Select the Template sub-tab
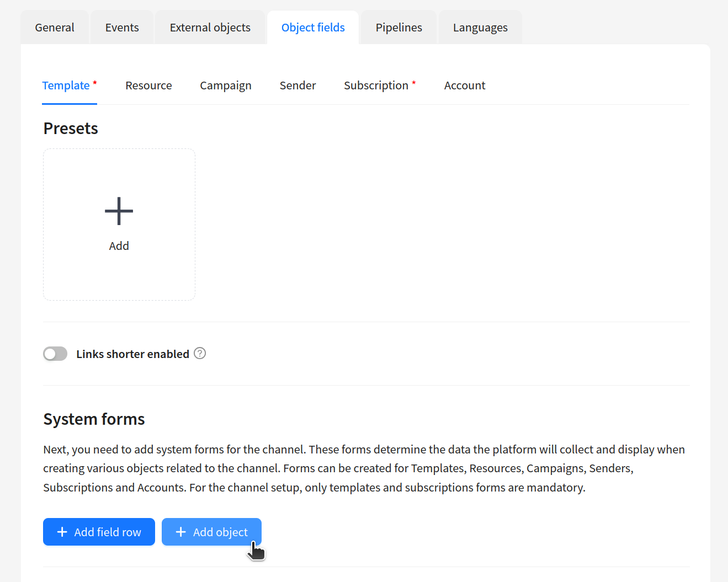 [70, 86]
